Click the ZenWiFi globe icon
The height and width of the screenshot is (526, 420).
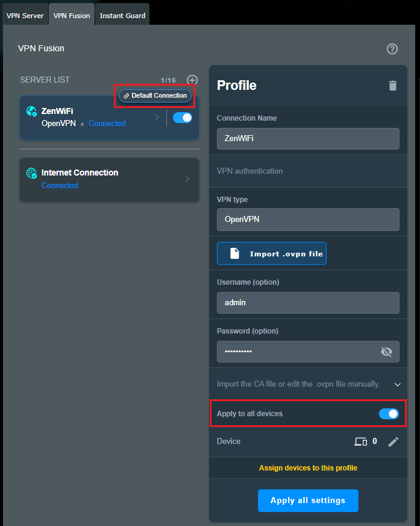coord(31,111)
